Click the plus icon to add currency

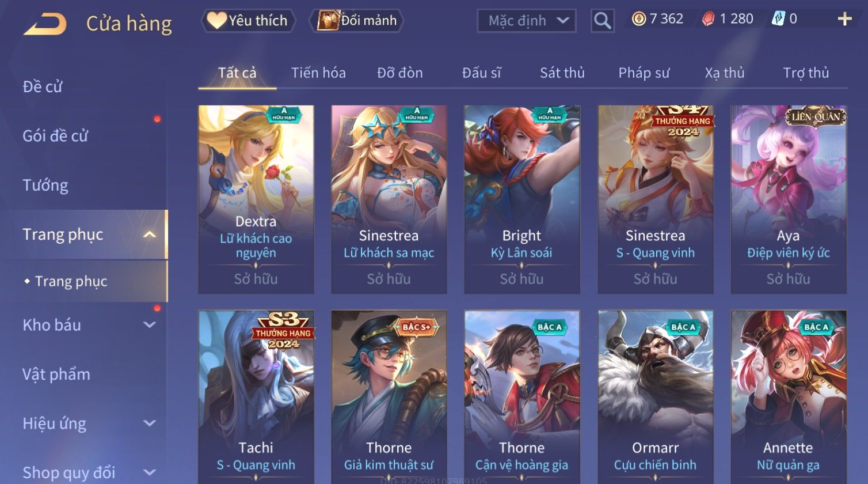click(844, 20)
